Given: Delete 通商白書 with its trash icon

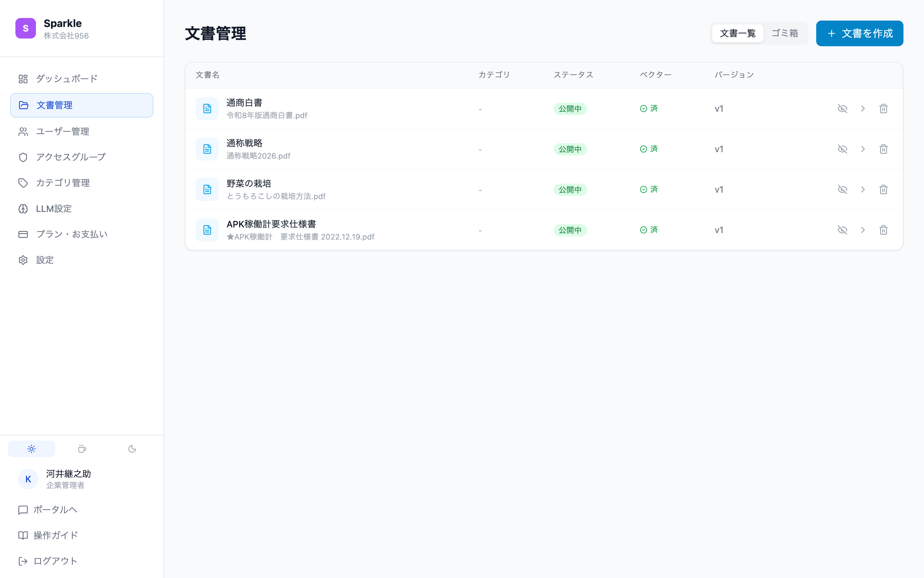Looking at the screenshot, I should pos(884,109).
